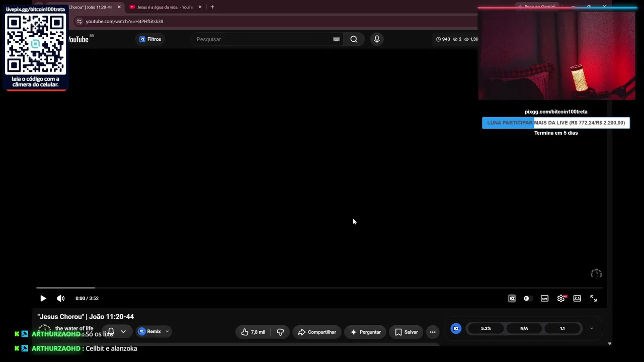Like the video with 7,8 mil

click(x=253, y=332)
